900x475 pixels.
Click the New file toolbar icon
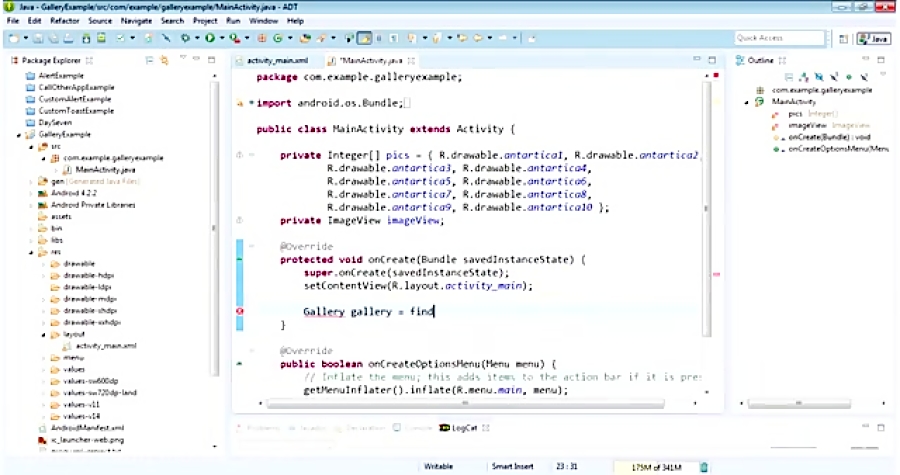click(x=14, y=38)
